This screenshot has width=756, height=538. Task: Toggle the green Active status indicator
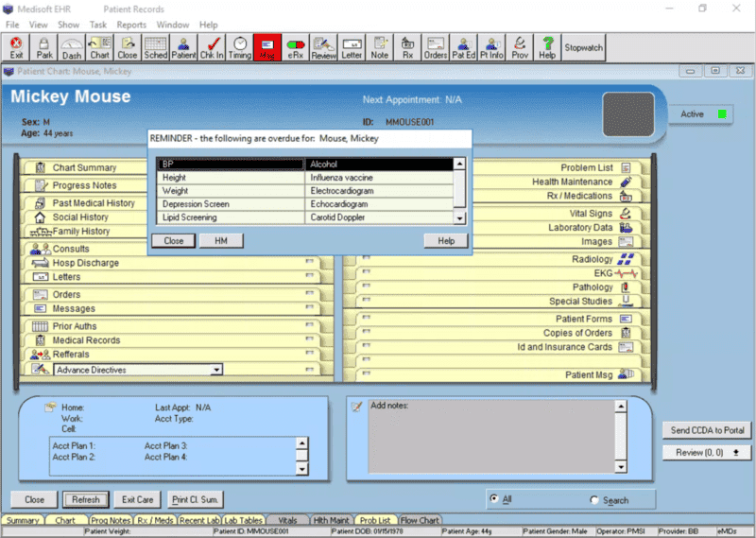(x=722, y=113)
